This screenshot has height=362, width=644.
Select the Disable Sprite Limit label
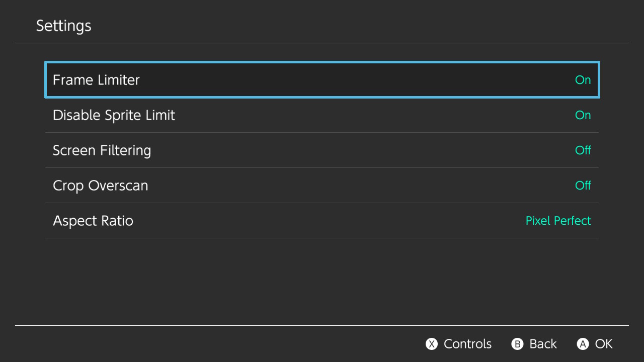pyautogui.click(x=114, y=115)
